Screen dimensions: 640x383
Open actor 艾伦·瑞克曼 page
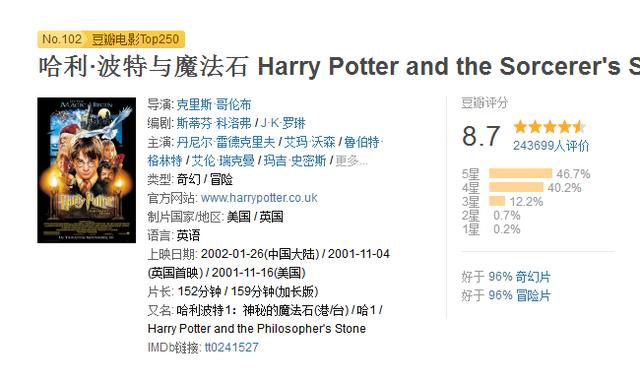(223, 161)
